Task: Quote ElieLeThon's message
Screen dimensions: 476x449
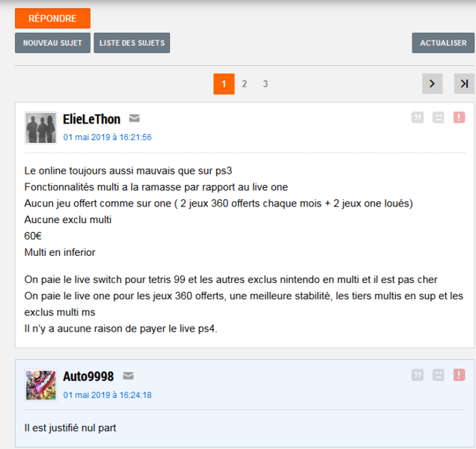Action: [x=418, y=117]
